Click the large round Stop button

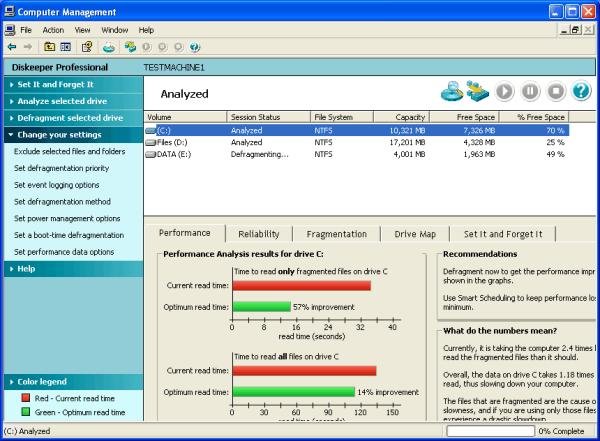(556, 91)
